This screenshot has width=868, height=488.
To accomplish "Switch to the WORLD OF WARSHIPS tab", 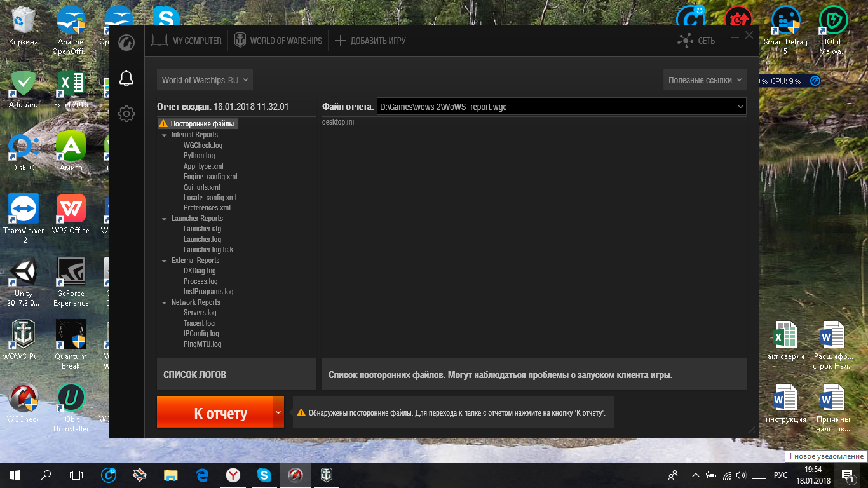I will click(278, 41).
